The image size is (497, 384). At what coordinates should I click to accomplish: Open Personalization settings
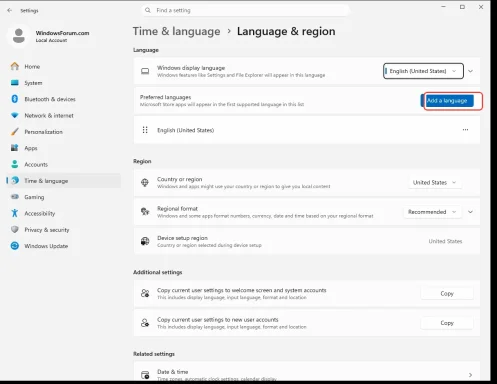43,132
